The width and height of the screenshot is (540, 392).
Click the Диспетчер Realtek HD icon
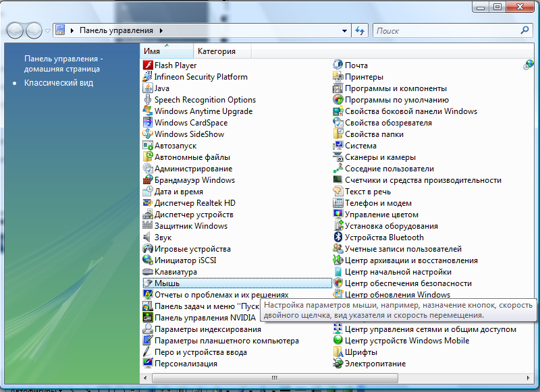click(148, 203)
